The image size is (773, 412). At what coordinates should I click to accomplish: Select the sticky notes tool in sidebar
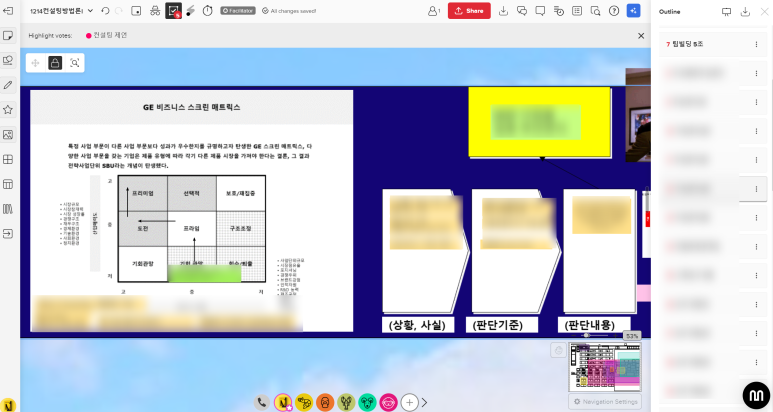[x=8, y=35]
